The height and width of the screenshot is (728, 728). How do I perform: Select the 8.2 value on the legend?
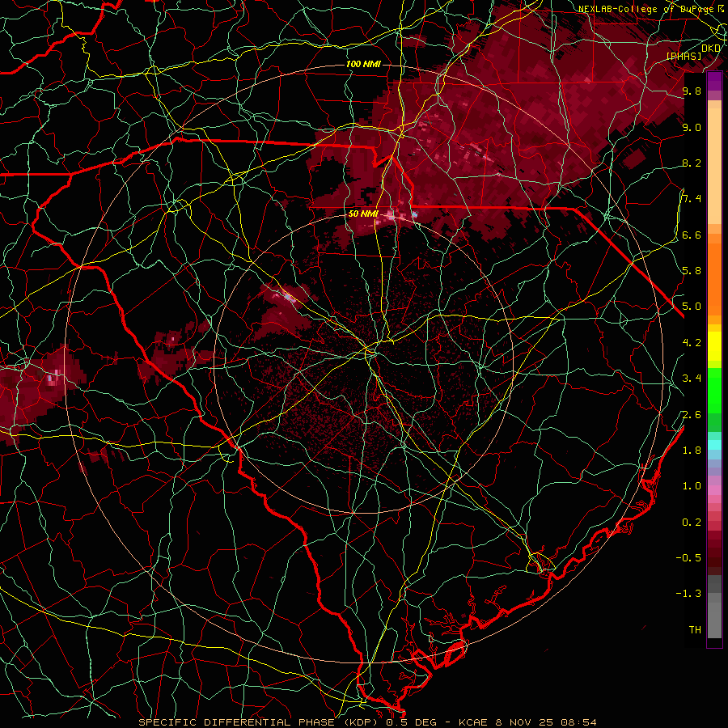(x=692, y=163)
